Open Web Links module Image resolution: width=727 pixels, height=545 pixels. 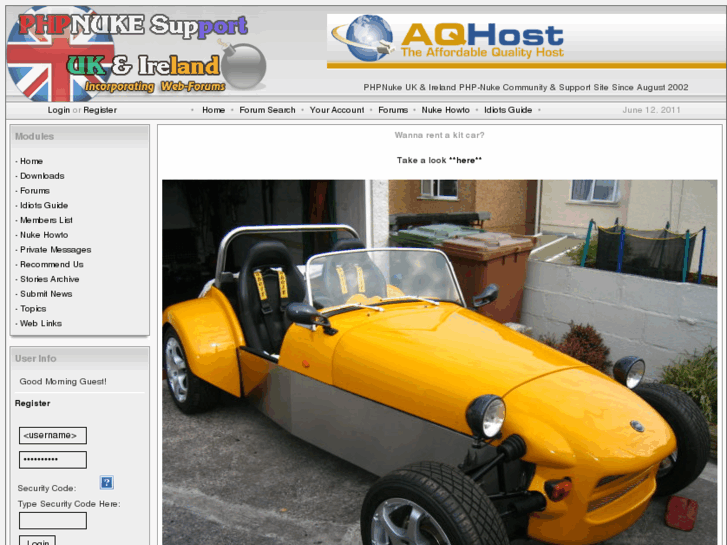click(x=40, y=323)
